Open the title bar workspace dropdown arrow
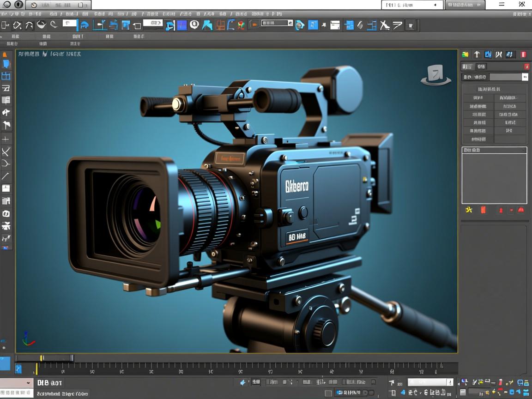Viewport: 532px width, 399px height. (x=435, y=5)
